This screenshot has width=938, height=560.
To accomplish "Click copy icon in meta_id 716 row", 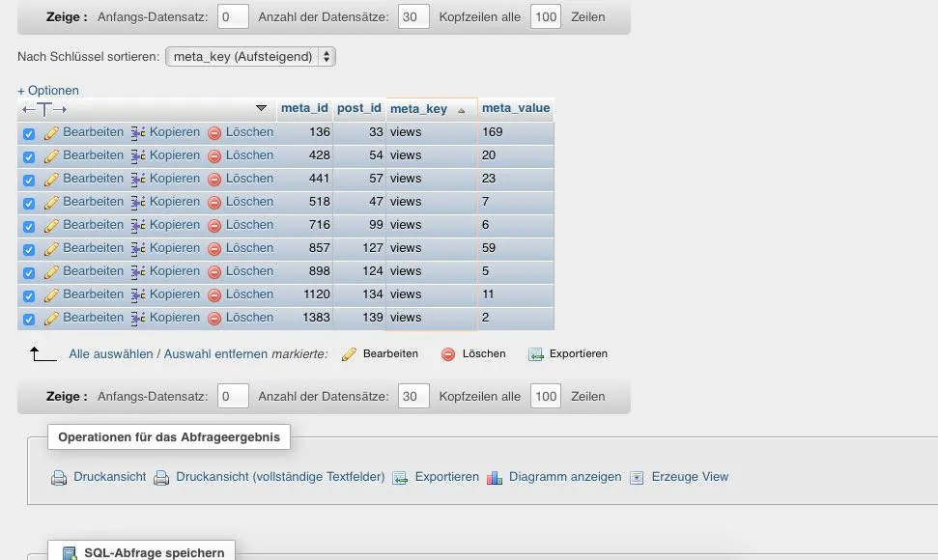I will [138, 225].
